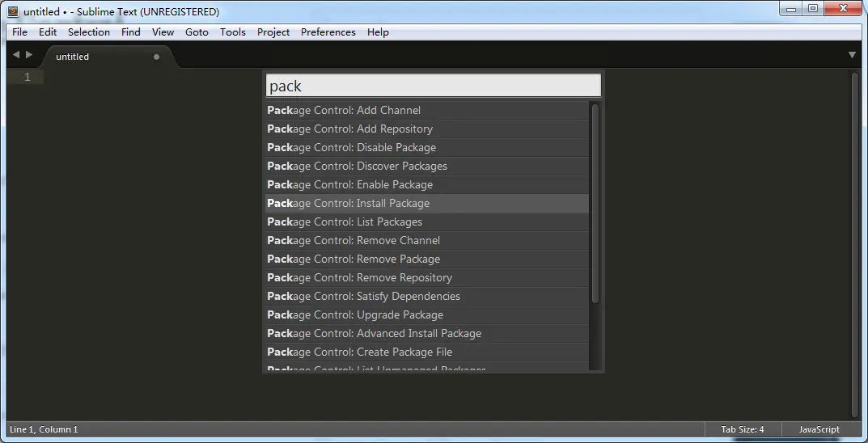Choose Package Control: Add Channel
This screenshot has height=443, width=868.
[427, 110]
